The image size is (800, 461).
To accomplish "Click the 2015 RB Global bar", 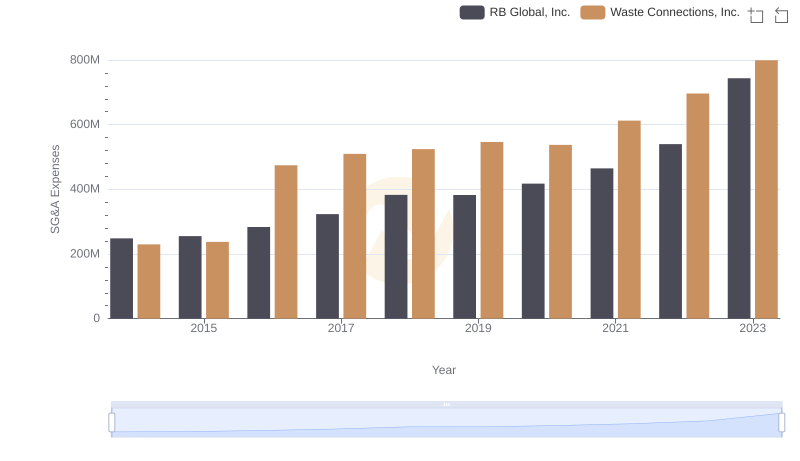I will tap(190, 277).
